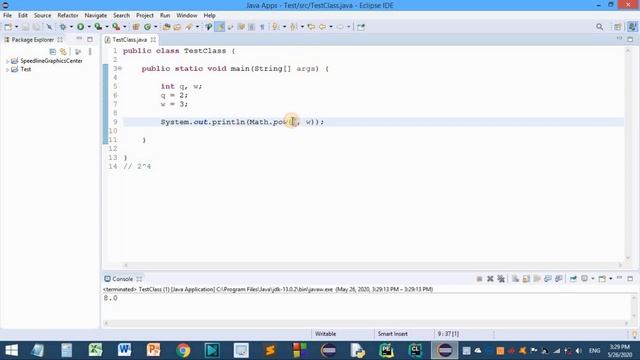Open Microsoft Word from the taskbar
This screenshot has width=640, height=360.
click(124, 350)
